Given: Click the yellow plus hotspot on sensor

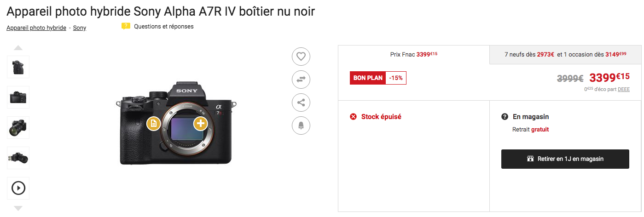Looking at the screenshot, I should 200,123.
